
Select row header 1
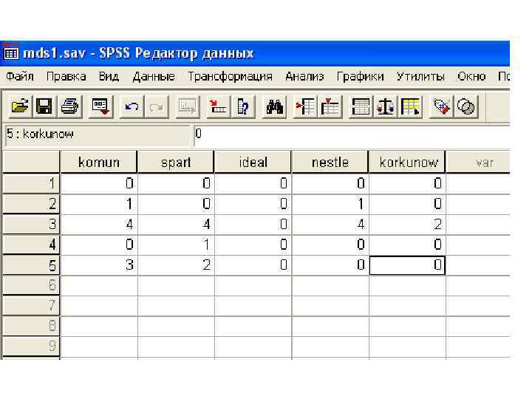(x=31, y=183)
